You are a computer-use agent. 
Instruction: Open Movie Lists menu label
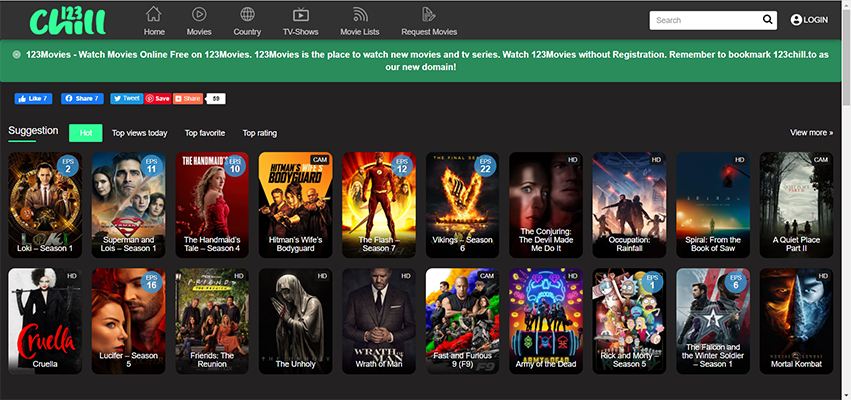coord(360,32)
